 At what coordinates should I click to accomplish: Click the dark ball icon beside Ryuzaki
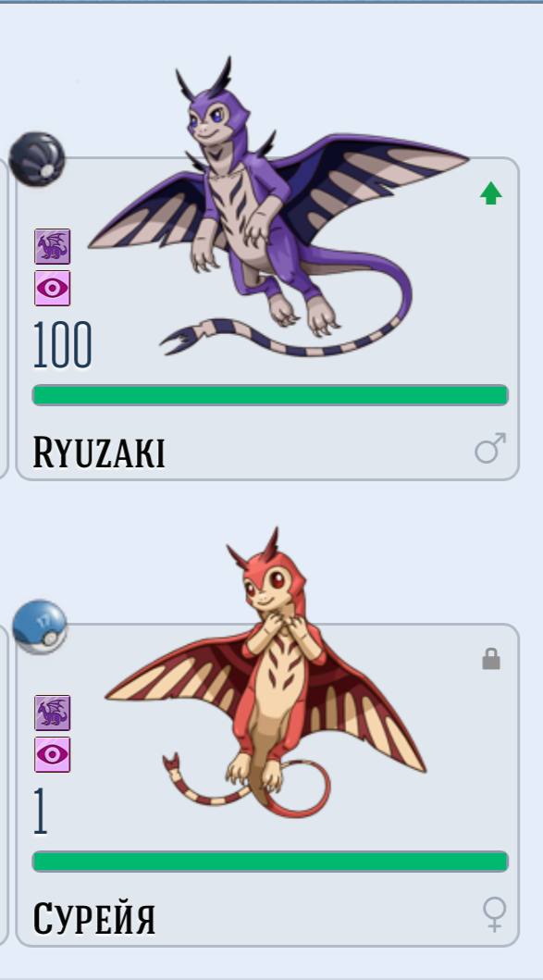[37, 159]
